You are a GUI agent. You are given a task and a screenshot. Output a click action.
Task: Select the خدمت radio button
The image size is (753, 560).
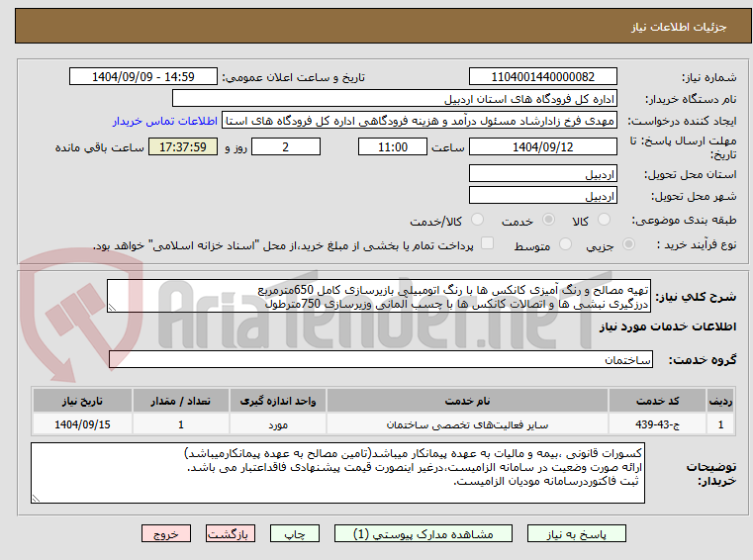pos(548,220)
